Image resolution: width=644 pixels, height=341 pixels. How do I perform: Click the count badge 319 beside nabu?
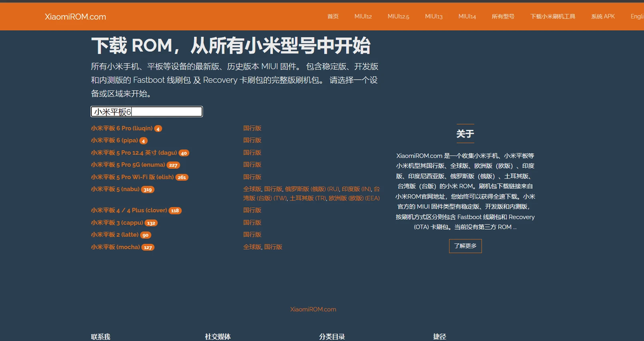[x=148, y=189]
